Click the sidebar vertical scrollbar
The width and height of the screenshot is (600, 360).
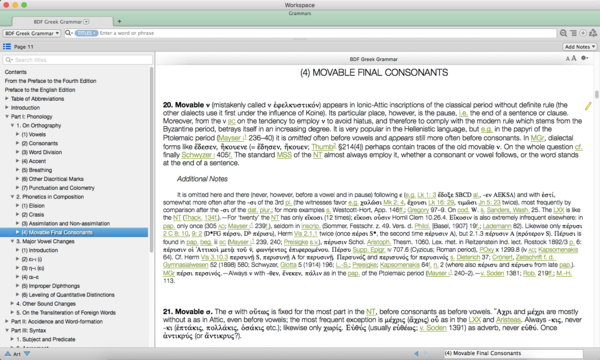pyautogui.click(x=151, y=161)
